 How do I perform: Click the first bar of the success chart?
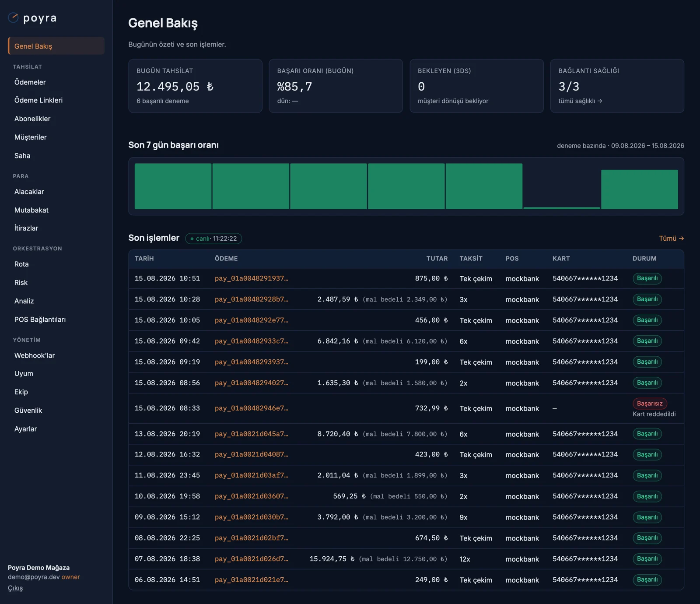[173, 186]
